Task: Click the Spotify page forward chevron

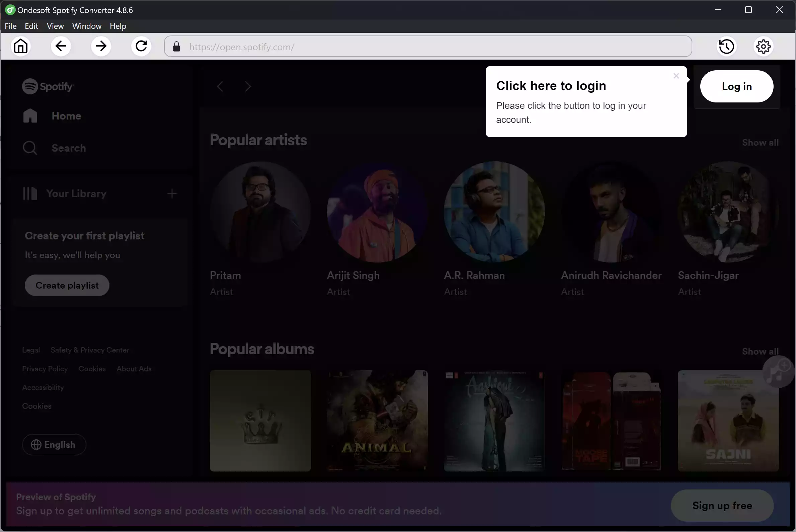Action: coord(248,86)
